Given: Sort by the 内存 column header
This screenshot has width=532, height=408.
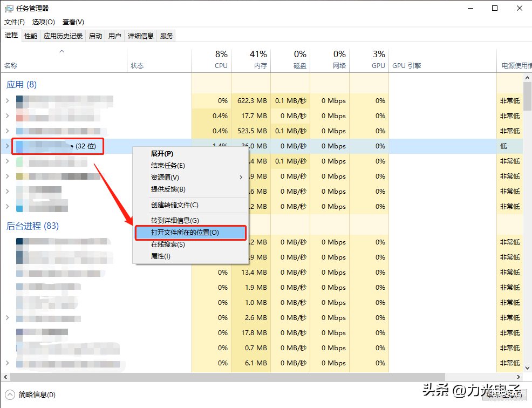Looking at the screenshot, I should pos(251,61).
